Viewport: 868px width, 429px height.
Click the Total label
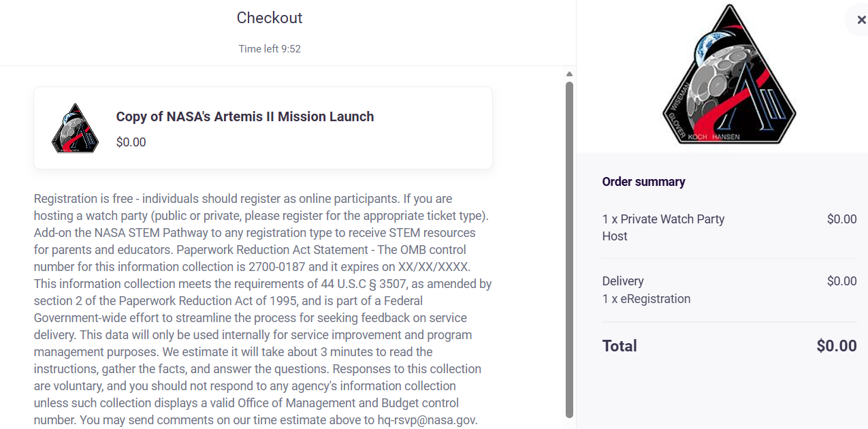tap(620, 346)
